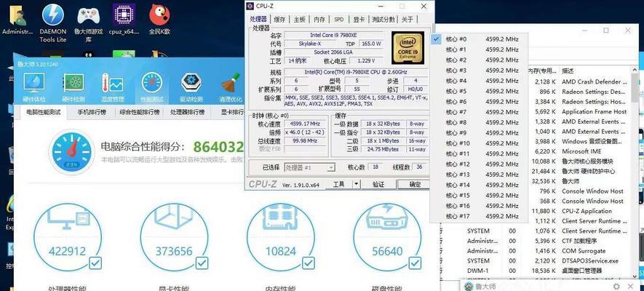Expand the 工具 dropdown arrow in CPU-Z
644x291 pixels.
pyautogui.click(x=356, y=184)
